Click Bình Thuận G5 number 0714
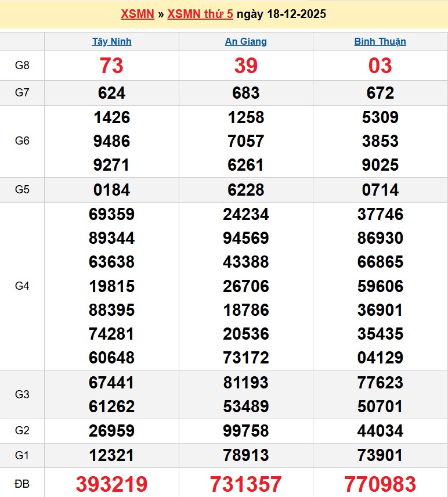The width and height of the screenshot is (448, 497). pyautogui.click(x=380, y=190)
